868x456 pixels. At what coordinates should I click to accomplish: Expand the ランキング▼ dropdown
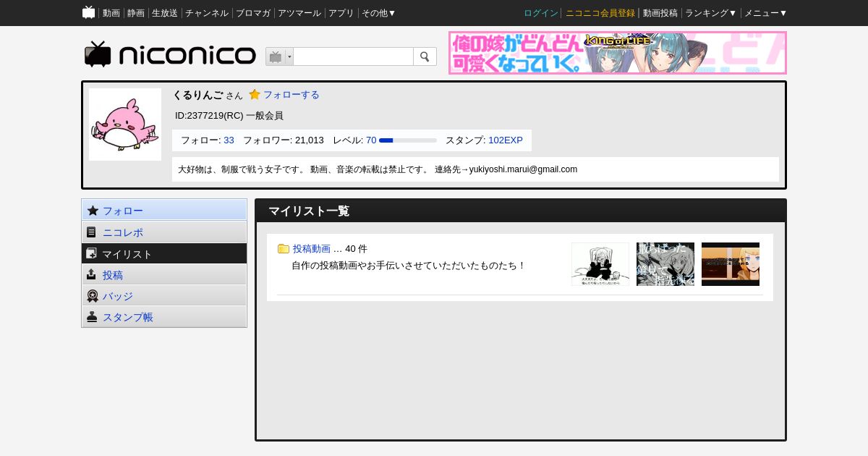pos(711,13)
